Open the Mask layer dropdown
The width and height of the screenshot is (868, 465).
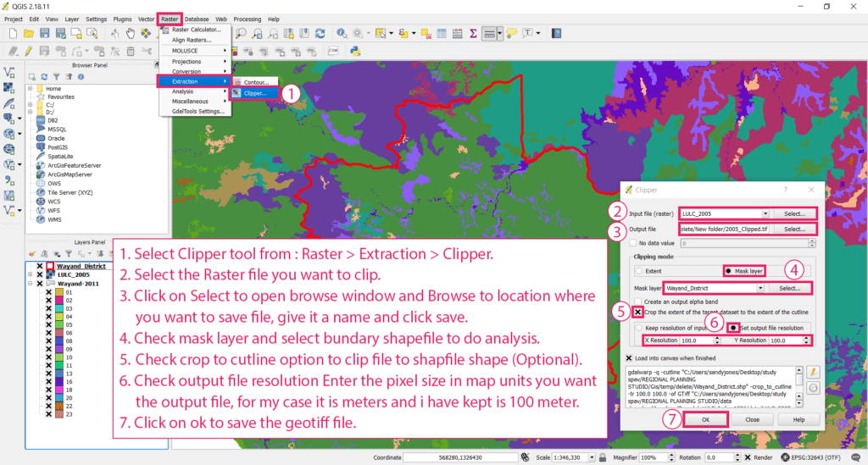click(x=760, y=288)
